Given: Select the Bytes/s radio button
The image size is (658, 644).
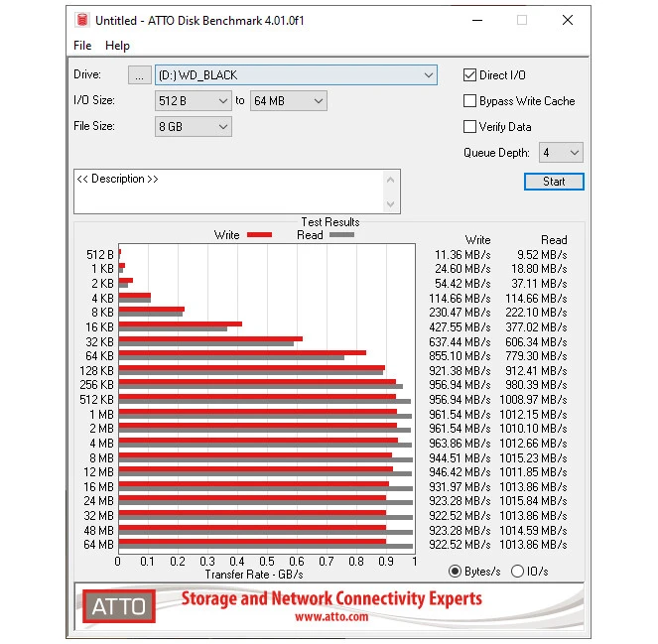Looking at the screenshot, I should pos(456,571).
